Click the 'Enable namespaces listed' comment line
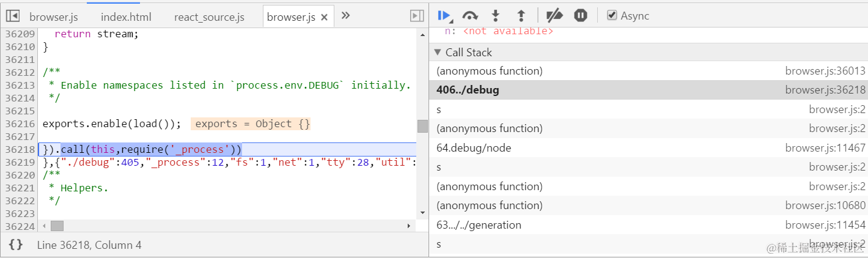The height and width of the screenshot is (258, 868). tap(230, 86)
